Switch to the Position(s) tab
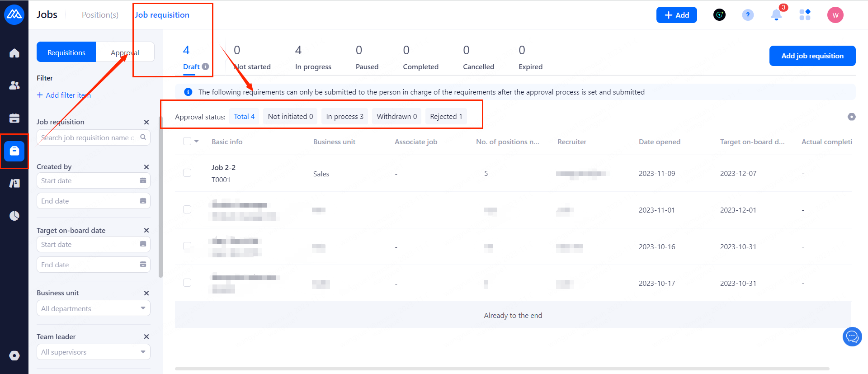868x374 pixels. pos(100,15)
